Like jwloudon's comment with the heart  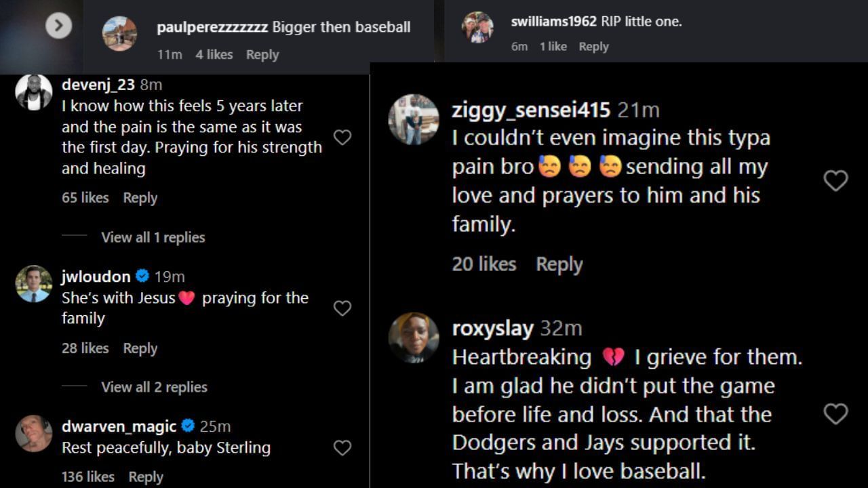tap(342, 308)
